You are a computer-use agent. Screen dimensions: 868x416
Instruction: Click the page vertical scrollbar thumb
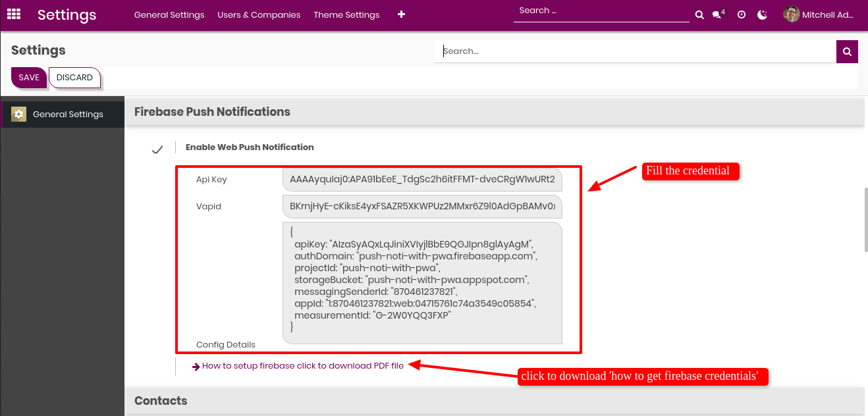coord(865,219)
